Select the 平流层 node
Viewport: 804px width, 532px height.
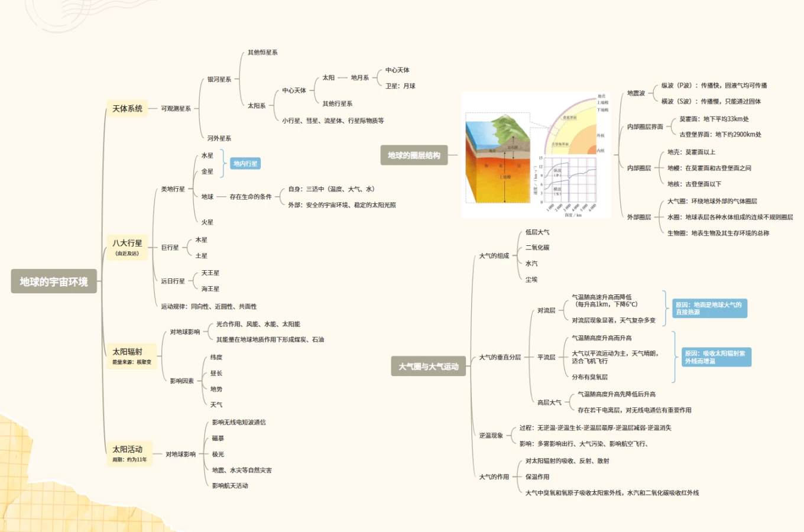coord(546,358)
